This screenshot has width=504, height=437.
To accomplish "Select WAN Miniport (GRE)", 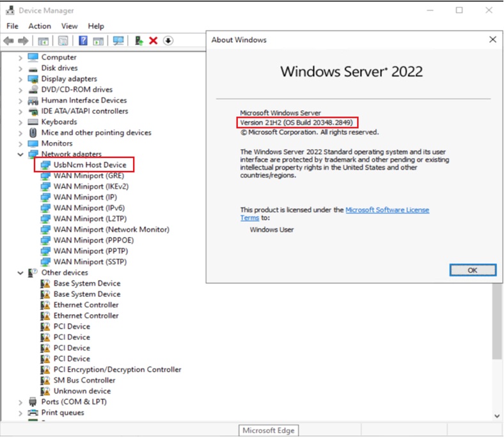I will (89, 175).
